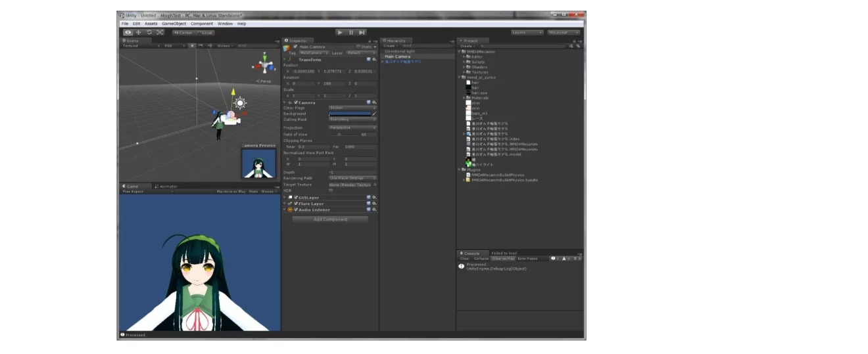Open the Rendering Path dropdown
Screen dimensions: 868x354
352,178
